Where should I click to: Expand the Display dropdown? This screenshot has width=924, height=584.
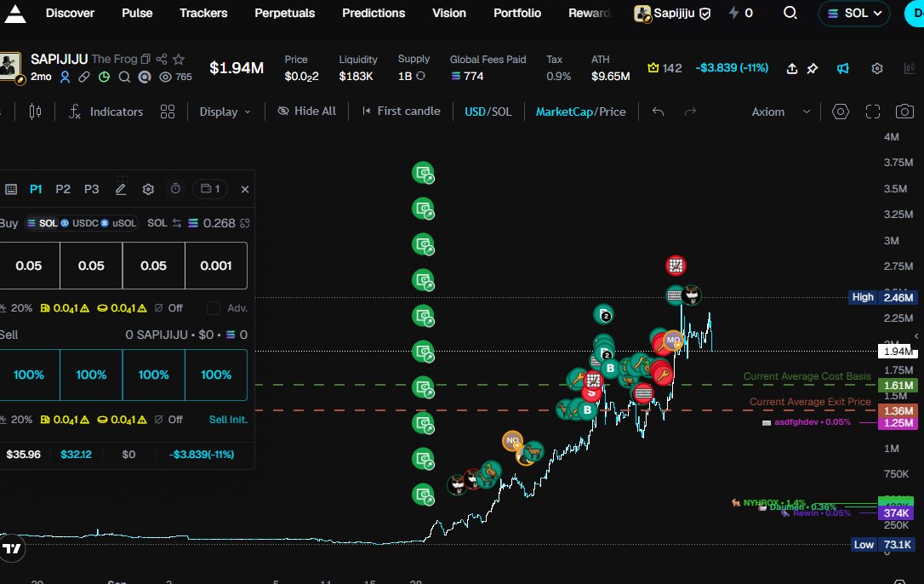pyautogui.click(x=225, y=112)
